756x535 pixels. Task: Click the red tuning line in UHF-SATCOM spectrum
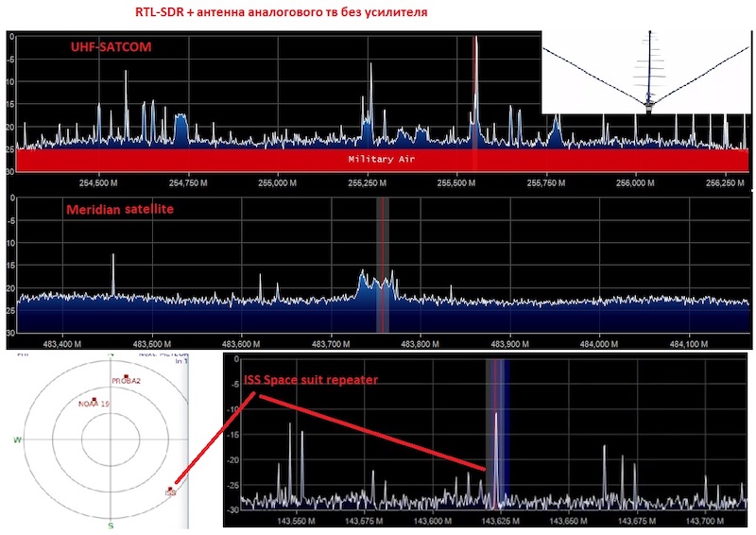pos(476,95)
